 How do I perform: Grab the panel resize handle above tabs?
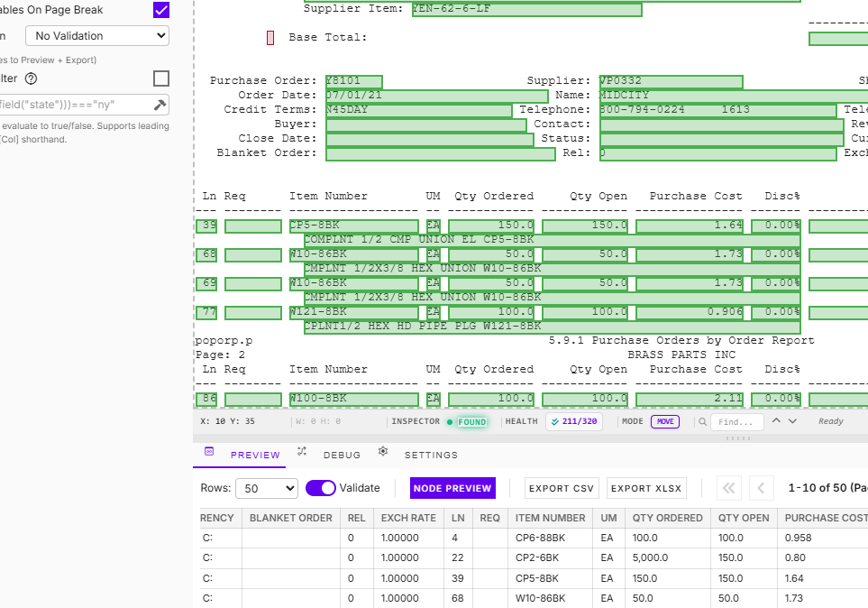pyautogui.click(x=738, y=438)
